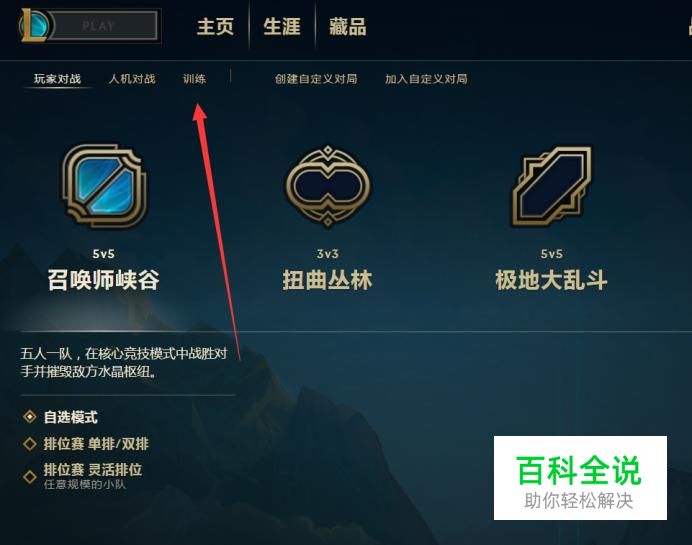This screenshot has height=545, width=692.
Task: Click 创建自定义对局 to create custom game
Action: pyautogui.click(x=316, y=79)
